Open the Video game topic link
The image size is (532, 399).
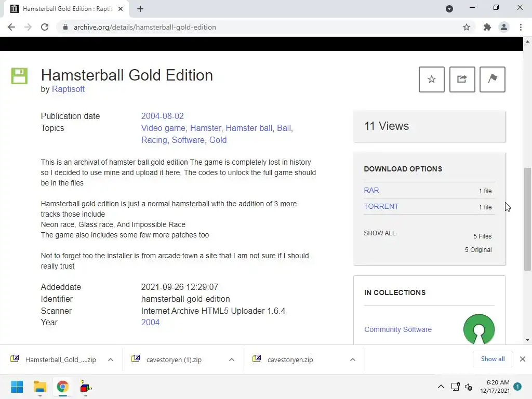pyautogui.click(x=163, y=128)
